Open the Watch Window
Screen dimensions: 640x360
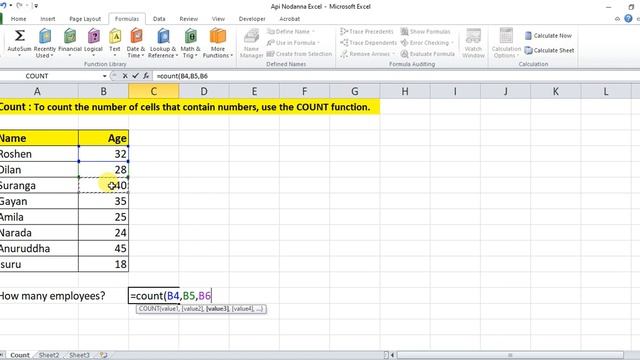click(473, 43)
